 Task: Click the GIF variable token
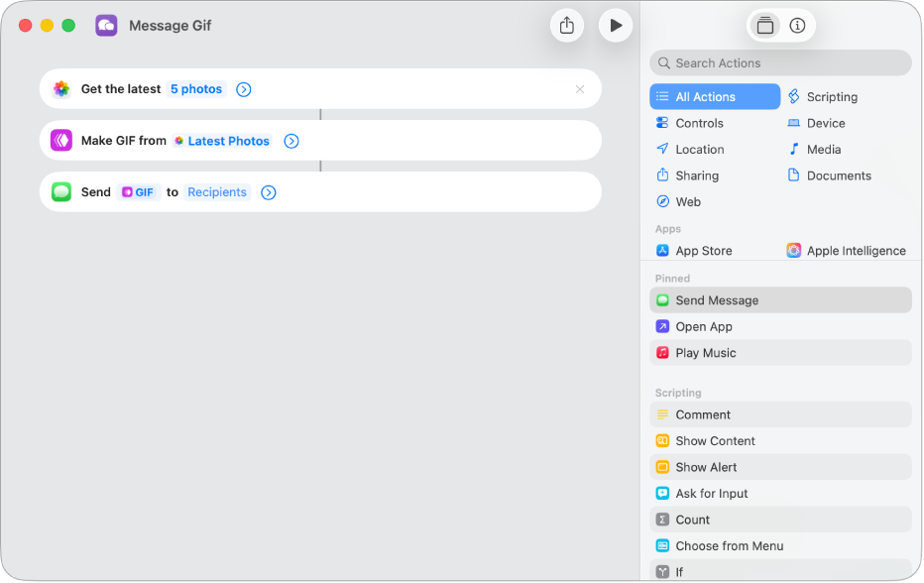(138, 192)
